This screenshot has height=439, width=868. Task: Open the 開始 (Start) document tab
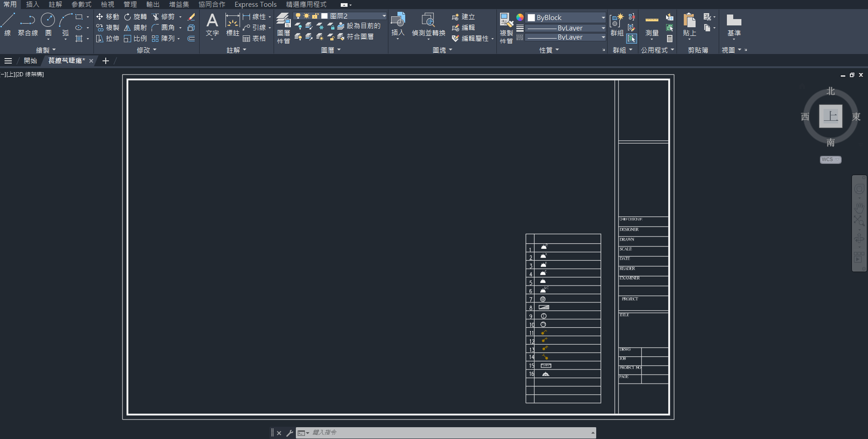[30, 61]
